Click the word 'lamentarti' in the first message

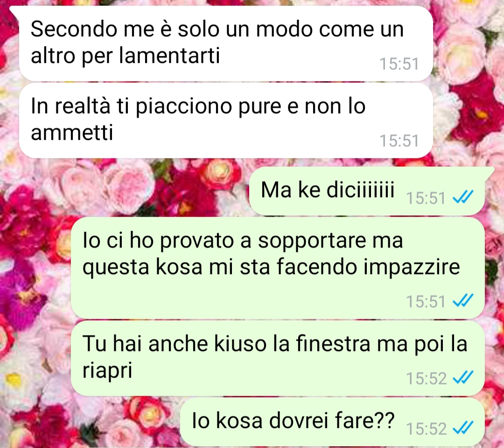point(170,55)
